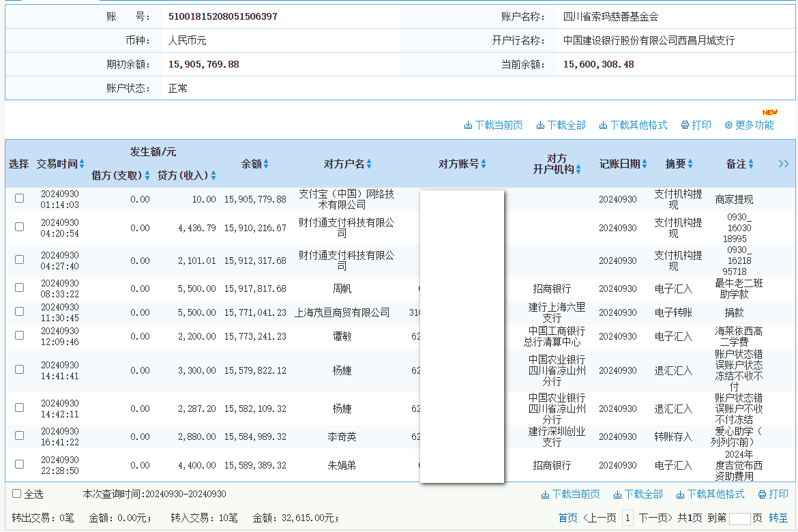Sort by transaction time arrows
The height and width of the screenshot is (532, 798).
pyautogui.click(x=82, y=164)
